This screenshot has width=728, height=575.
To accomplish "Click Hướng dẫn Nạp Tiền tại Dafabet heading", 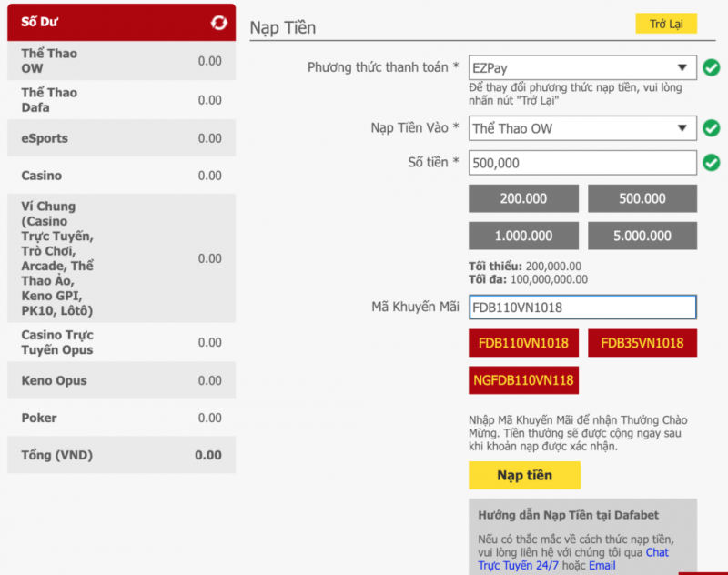I will (x=568, y=515).
